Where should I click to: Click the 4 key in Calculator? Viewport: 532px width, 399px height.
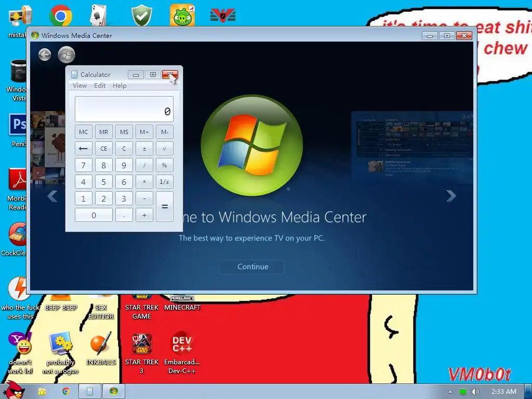(84, 182)
